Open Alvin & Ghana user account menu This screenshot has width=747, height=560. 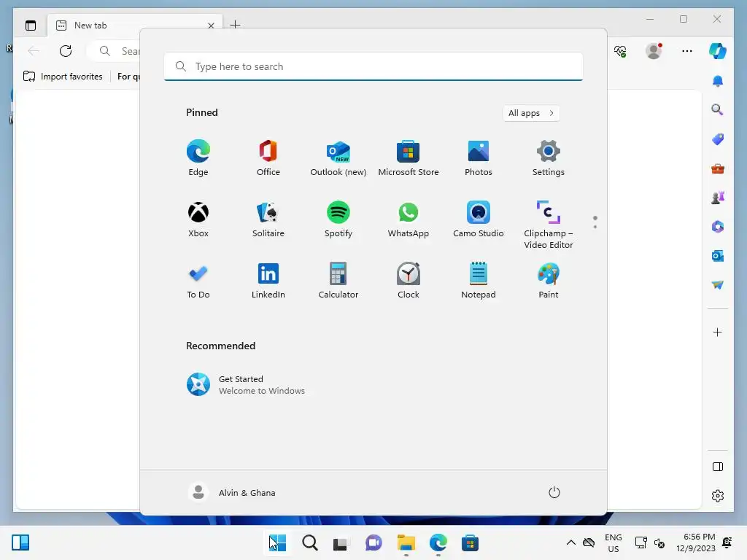pyautogui.click(x=231, y=492)
